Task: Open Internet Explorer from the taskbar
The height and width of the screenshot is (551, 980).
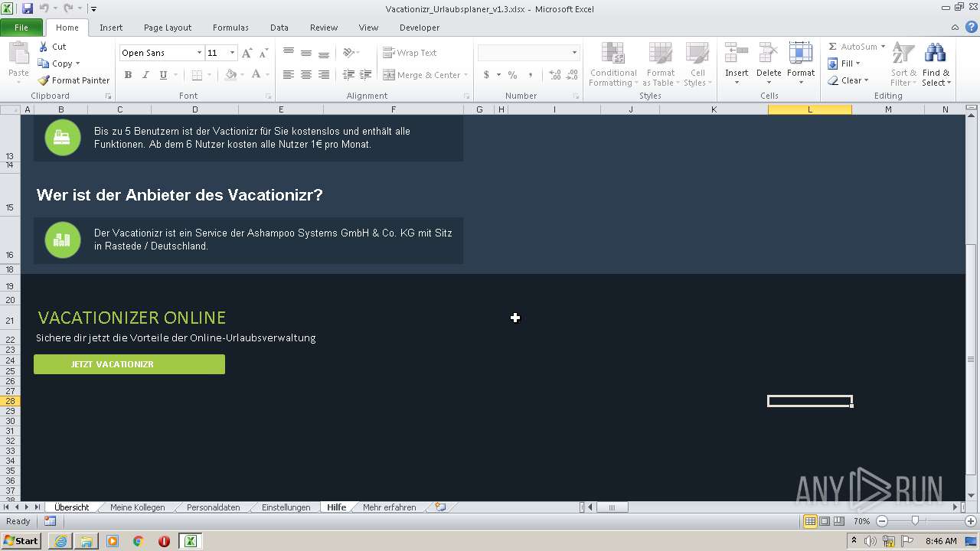Action: 60,541
